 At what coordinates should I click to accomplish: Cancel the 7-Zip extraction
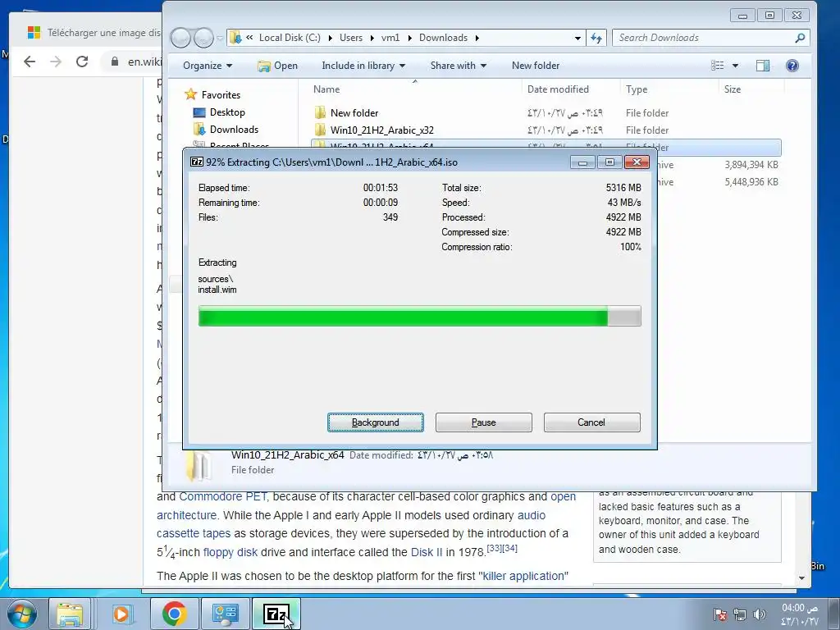pyautogui.click(x=591, y=422)
